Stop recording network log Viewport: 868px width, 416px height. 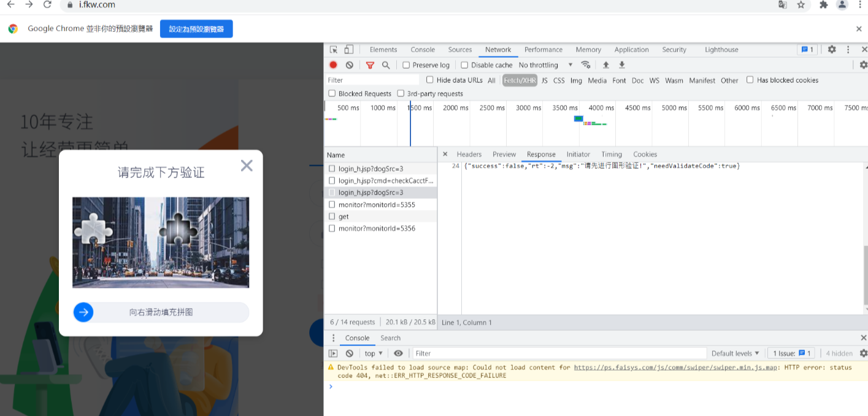tap(333, 65)
